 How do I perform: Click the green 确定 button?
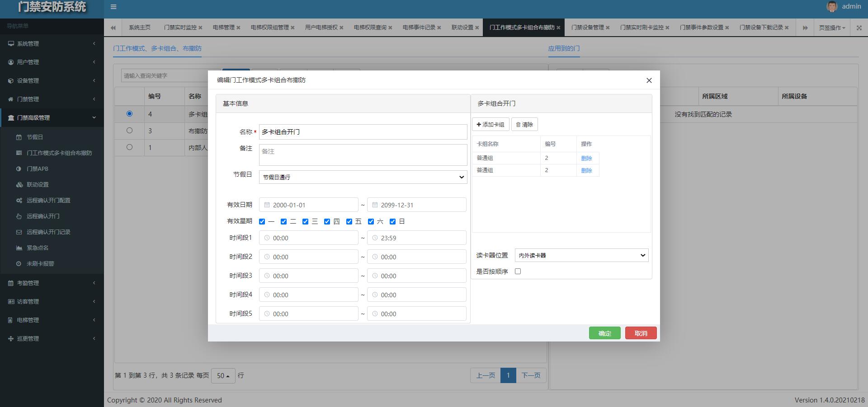604,333
